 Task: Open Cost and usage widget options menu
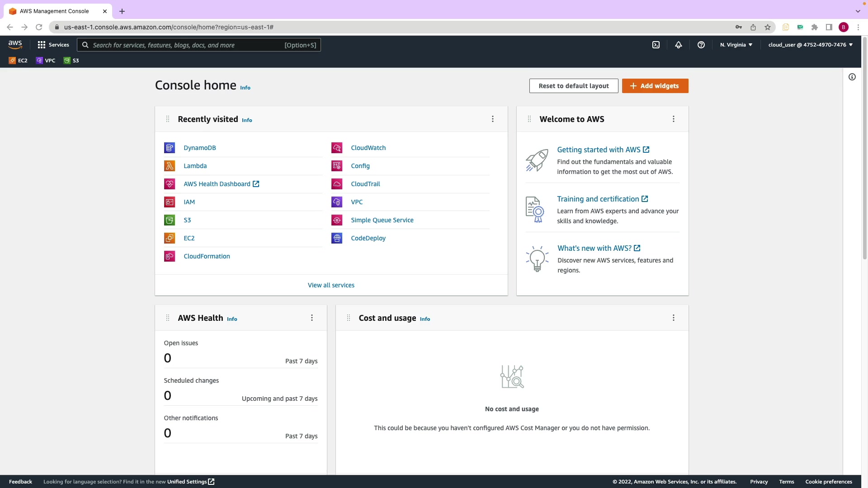(x=674, y=318)
